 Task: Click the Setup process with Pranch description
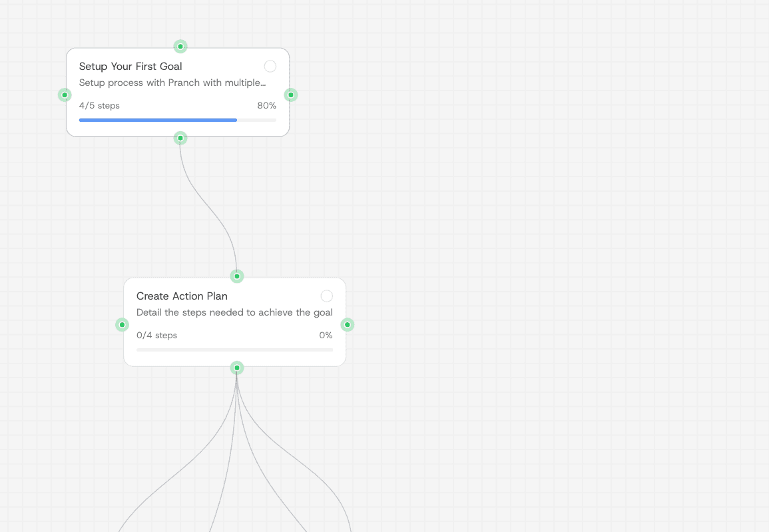172,83
